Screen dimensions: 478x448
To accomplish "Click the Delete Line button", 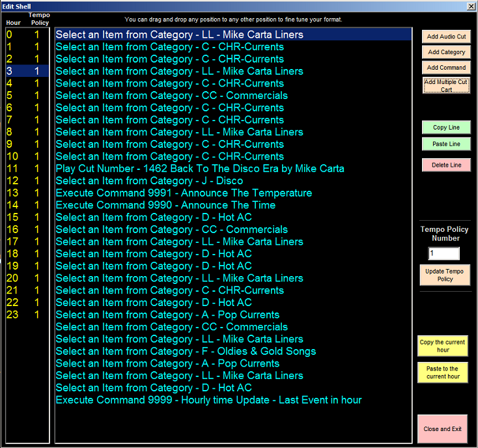I will 446,165.
